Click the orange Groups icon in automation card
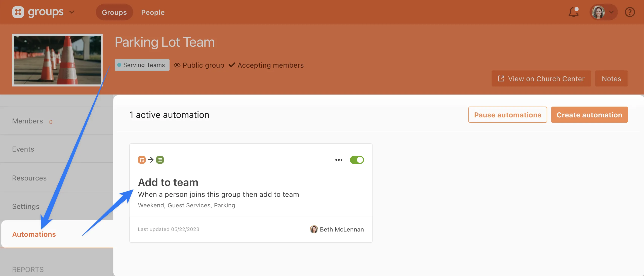Viewport: 644px width, 276px height. pyautogui.click(x=142, y=160)
